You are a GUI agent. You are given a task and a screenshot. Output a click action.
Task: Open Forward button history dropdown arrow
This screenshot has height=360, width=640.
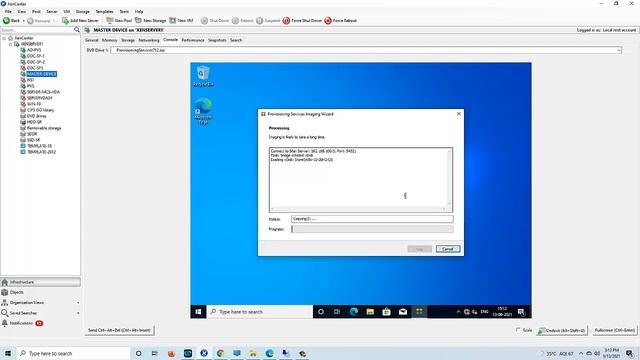coord(53,21)
